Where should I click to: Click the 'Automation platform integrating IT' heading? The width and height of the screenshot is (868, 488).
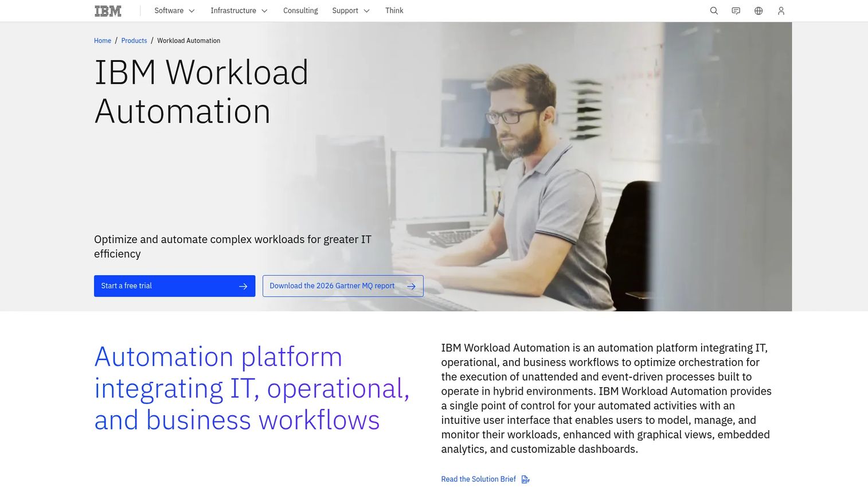click(x=252, y=388)
